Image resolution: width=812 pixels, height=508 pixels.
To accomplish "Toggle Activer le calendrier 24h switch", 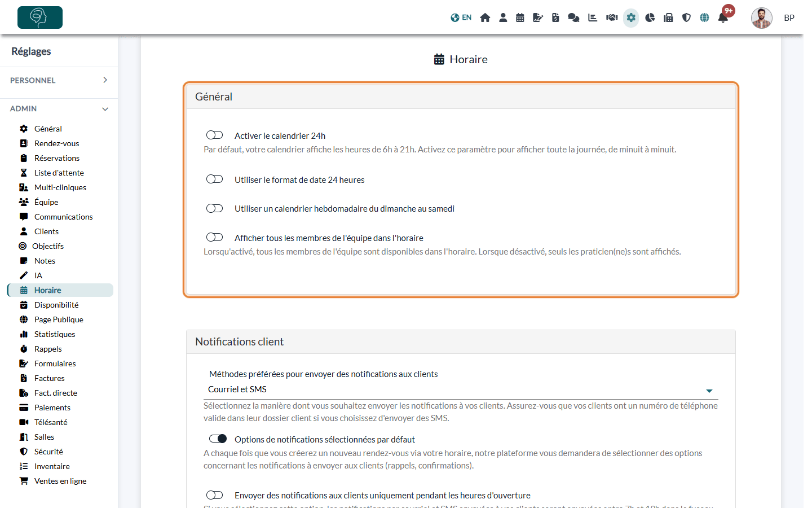I will point(214,135).
